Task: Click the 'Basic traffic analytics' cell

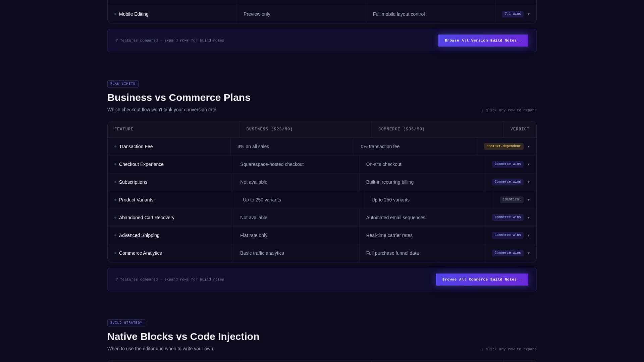Action: tap(296, 253)
